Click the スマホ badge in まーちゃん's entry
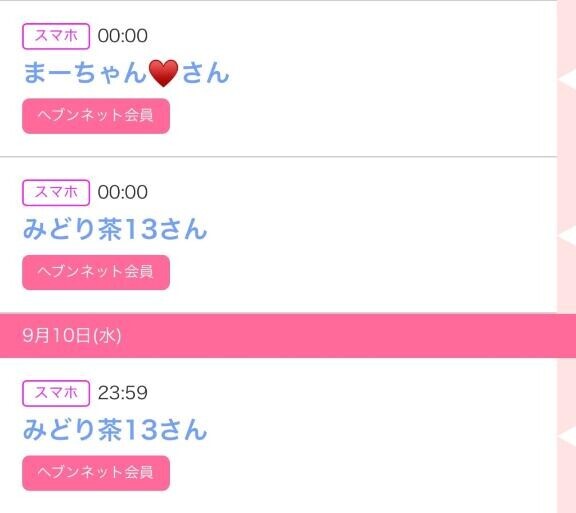Viewport: 576px width, 513px height. [56, 36]
